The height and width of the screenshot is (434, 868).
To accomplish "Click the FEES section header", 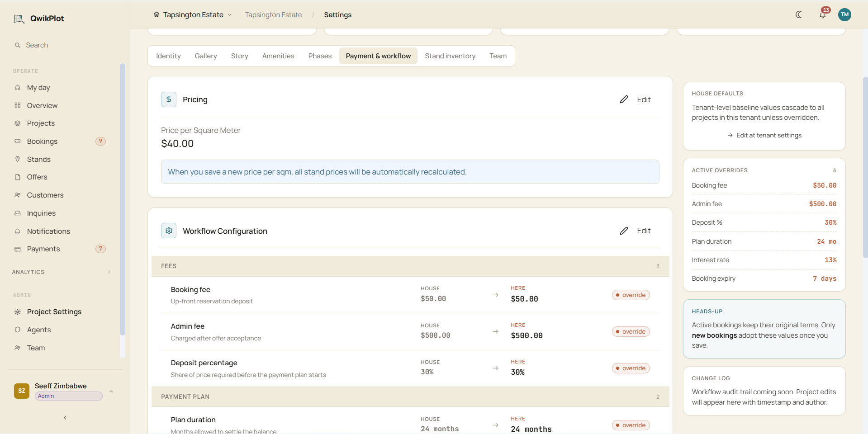I will pos(410,266).
